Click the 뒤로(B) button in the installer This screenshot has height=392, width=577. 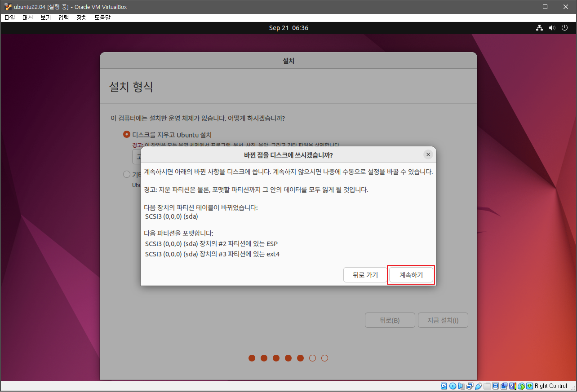[390, 320]
